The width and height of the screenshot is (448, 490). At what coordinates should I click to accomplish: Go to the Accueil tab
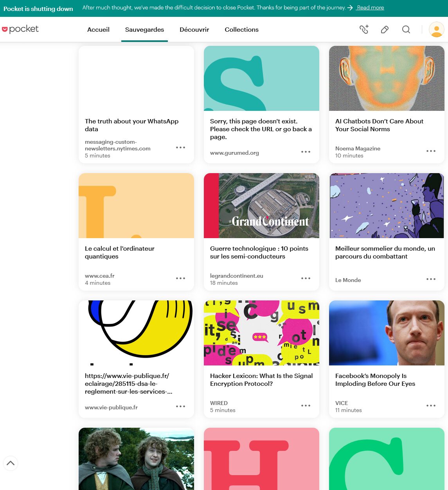coord(98,29)
